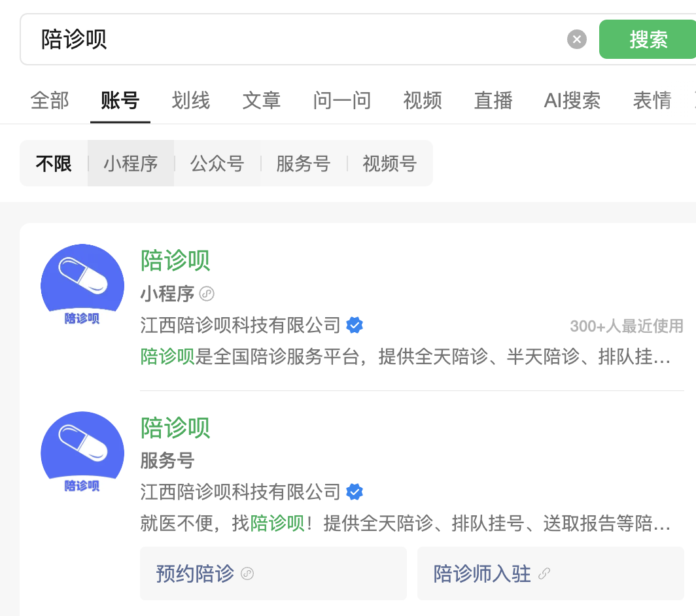Select the 表情 tab
The height and width of the screenshot is (616, 696).
pos(652,100)
